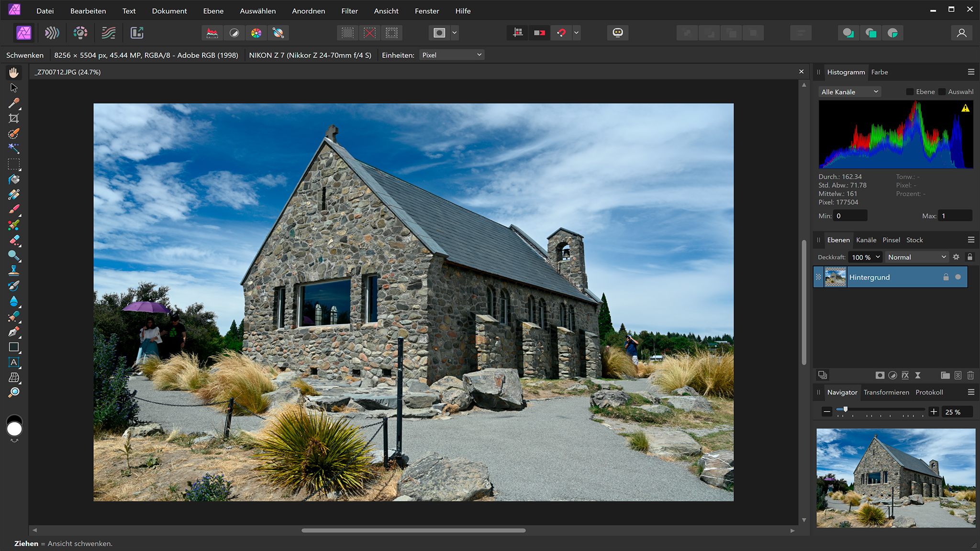Open the Alle Kanäle channel dropdown
Screen dimensions: 980x551
tap(850, 92)
